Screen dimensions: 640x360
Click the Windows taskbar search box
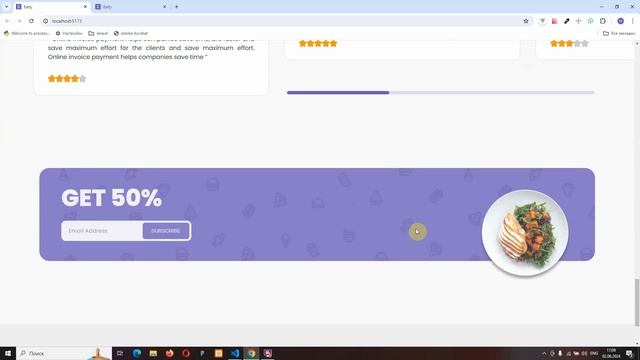click(64, 353)
